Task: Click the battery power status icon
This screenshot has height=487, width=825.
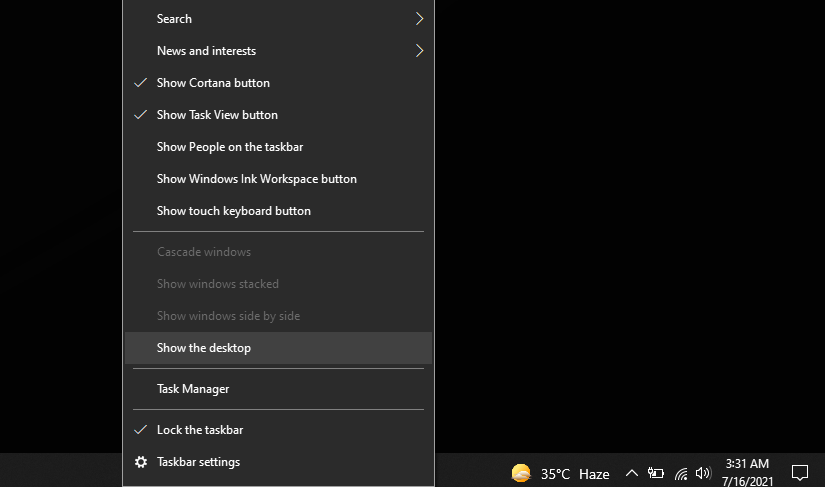Action: click(x=656, y=473)
